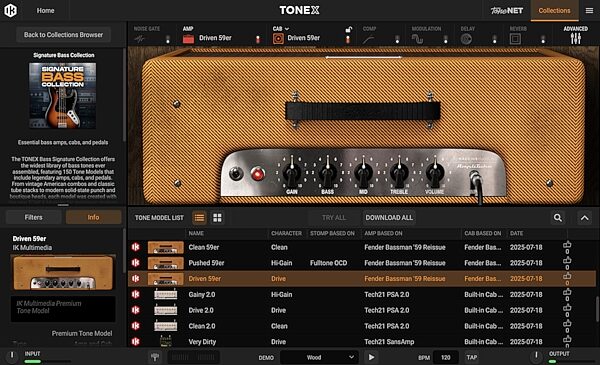Click Back to Collections Browser button
This screenshot has width=600, height=365.
64,35
